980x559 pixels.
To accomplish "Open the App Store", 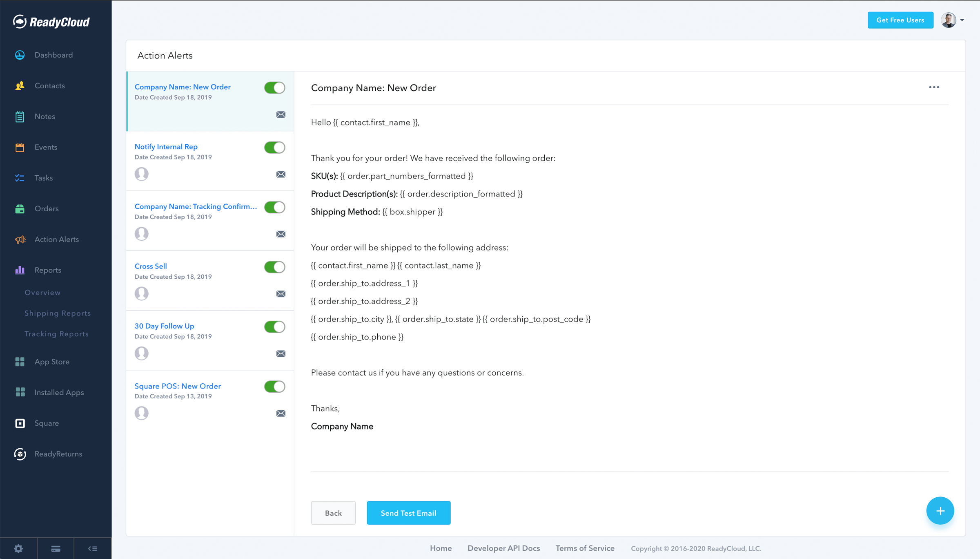I will [x=20, y=361].
